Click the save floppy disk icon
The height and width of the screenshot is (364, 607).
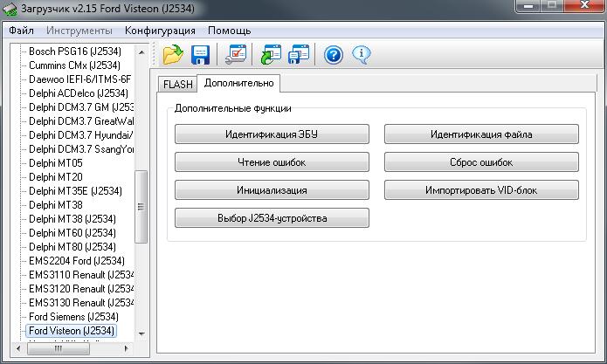(x=200, y=55)
